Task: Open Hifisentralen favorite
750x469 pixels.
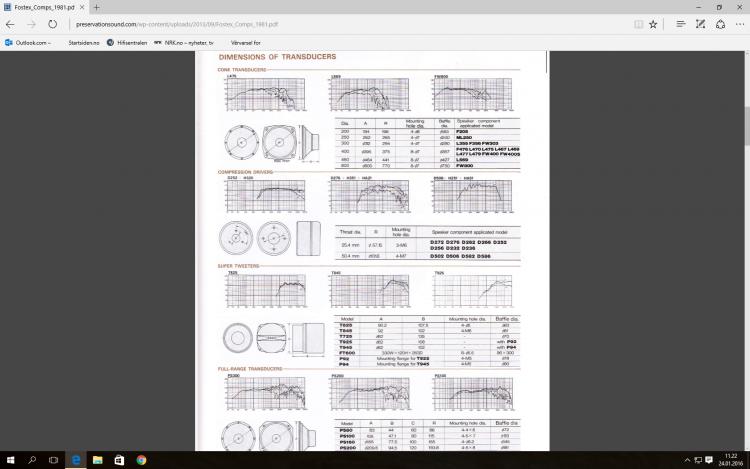Action: 127,43
